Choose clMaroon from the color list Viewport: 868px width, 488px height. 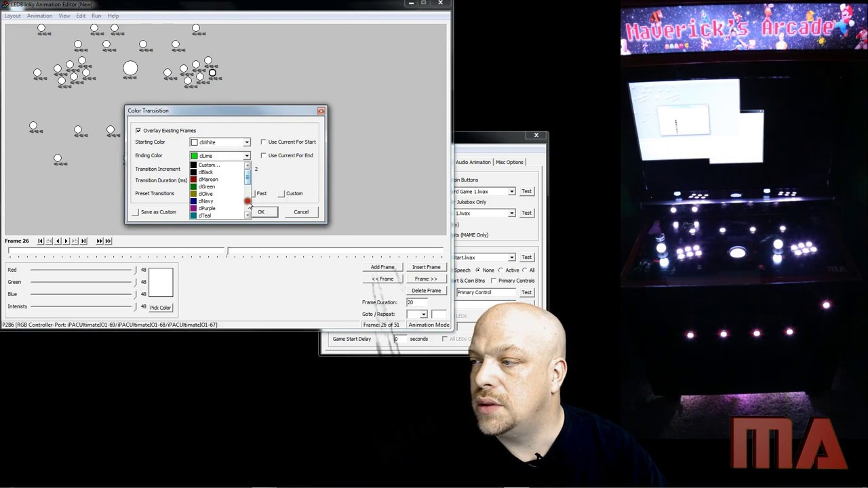pyautogui.click(x=216, y=180)
